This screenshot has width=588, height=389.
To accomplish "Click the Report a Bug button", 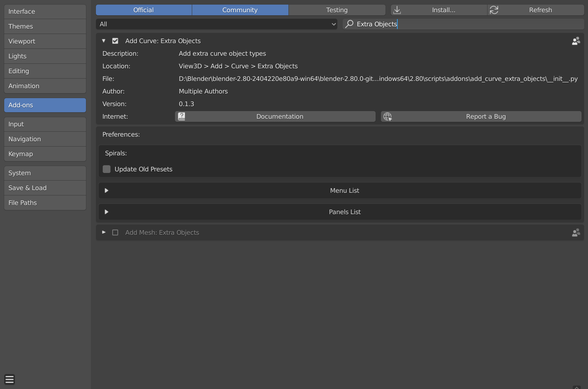I will pyautogui.click(x=486, y=116).
